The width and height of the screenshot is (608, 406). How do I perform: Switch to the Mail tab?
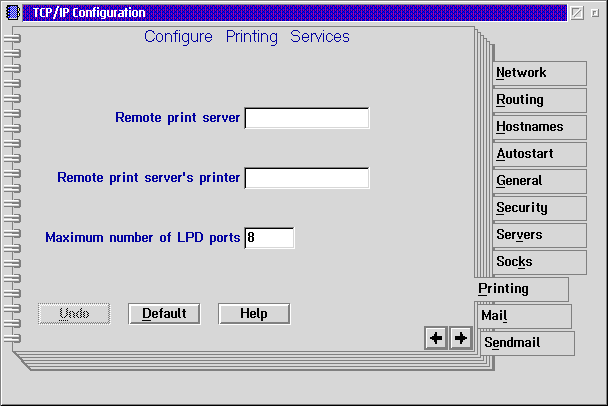(x=525, y=316)
